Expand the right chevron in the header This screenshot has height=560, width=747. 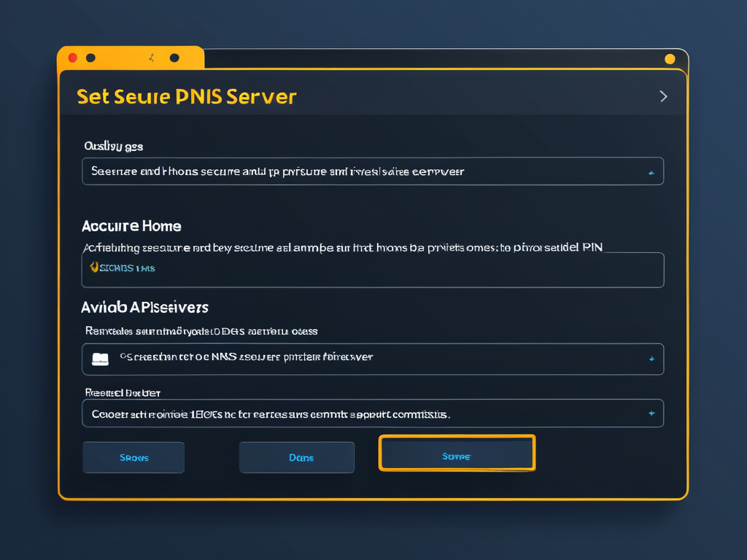pos(663,96)
